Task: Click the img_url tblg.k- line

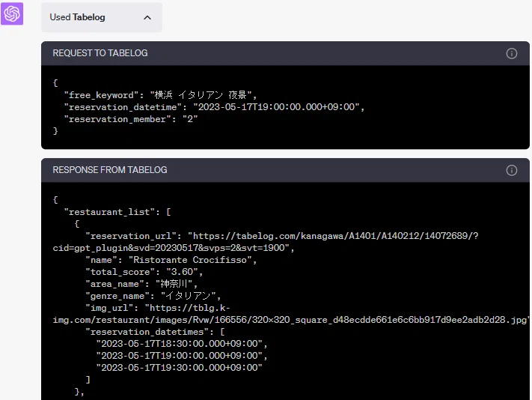Action: click(x=157, y=308)
